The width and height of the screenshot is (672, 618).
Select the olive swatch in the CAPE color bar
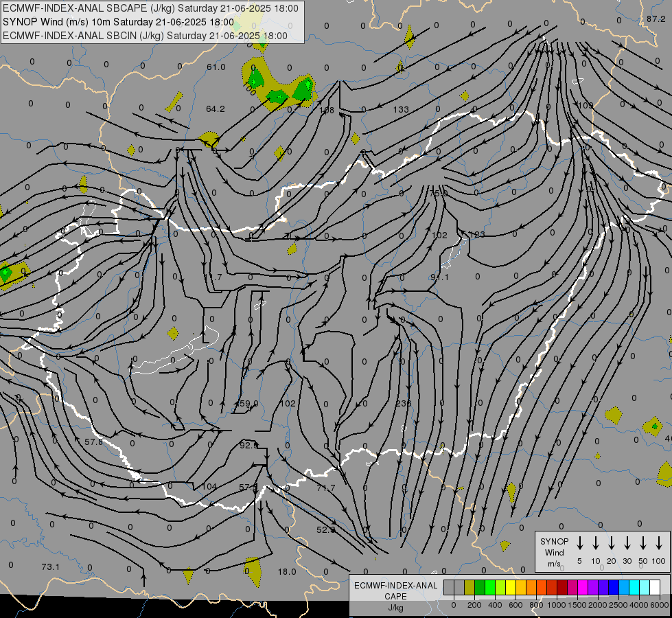pos(470,587)
